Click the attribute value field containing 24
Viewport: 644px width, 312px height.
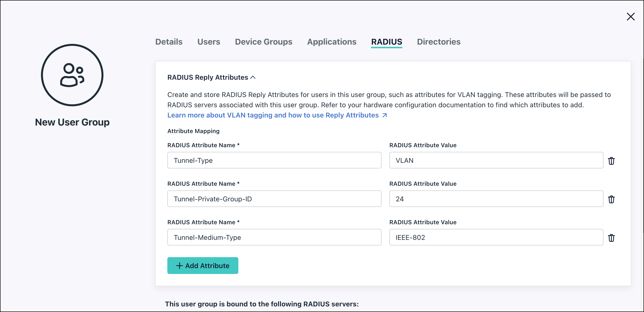pyautogui.click(x=496, y=199)
